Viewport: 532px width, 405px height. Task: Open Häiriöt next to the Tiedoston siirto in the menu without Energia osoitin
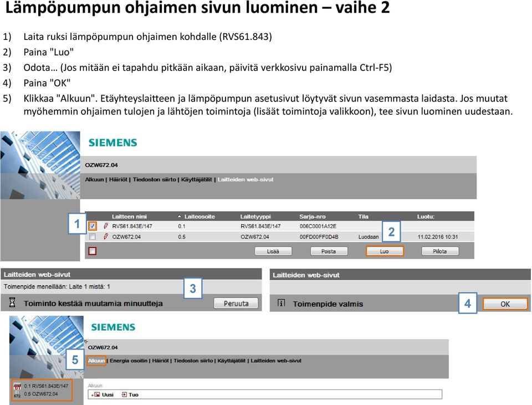[118, 179]
